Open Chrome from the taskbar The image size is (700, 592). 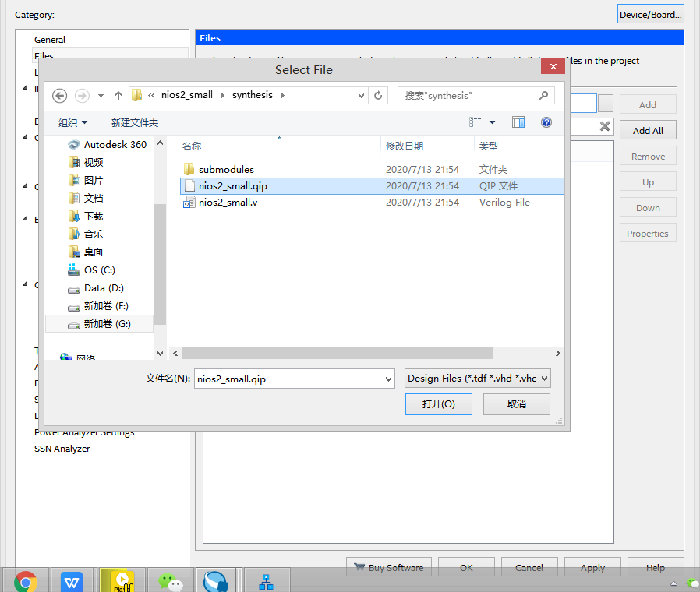[26, 581]
